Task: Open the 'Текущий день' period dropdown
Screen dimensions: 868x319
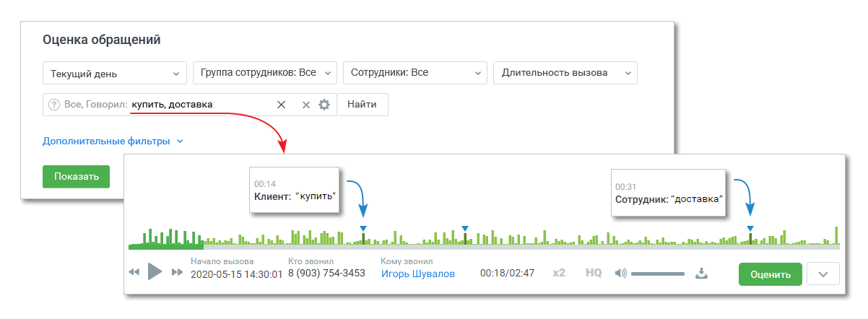Action: coord(115,73)
